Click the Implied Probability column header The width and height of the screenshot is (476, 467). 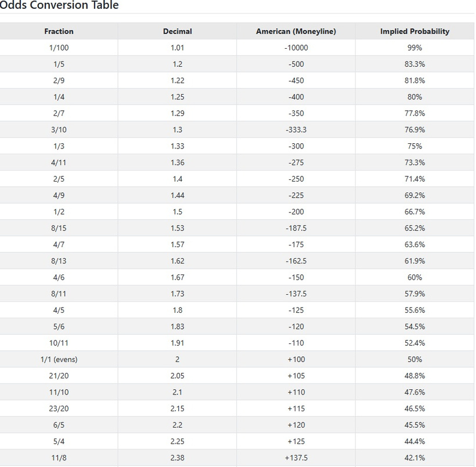click(414, 31)
